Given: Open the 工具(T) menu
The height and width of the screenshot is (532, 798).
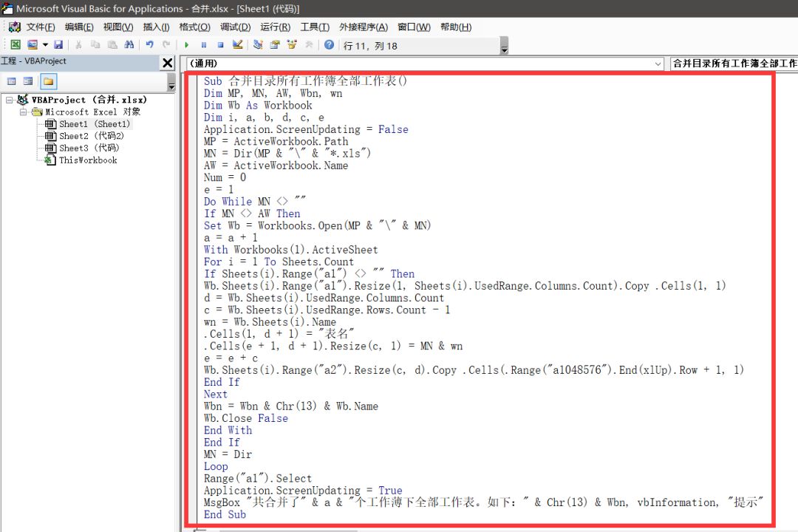Looking at the screenshot, I should pos(315,27).
